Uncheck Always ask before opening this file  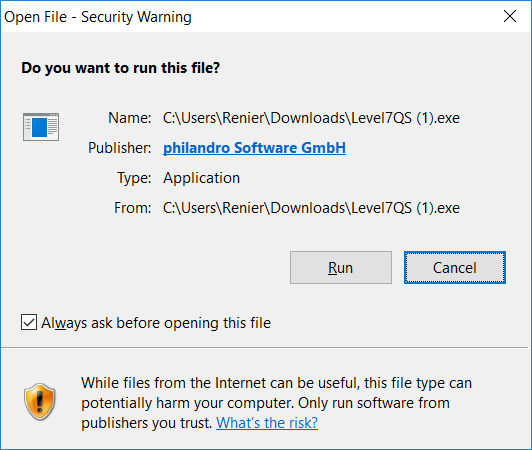click(29, 322)
